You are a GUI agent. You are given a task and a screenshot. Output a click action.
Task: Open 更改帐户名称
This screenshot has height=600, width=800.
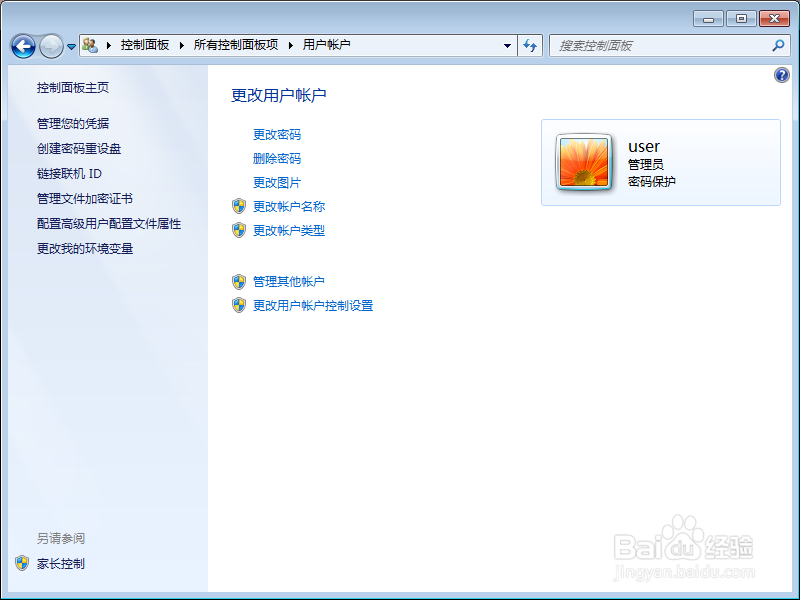pos(289,207)
